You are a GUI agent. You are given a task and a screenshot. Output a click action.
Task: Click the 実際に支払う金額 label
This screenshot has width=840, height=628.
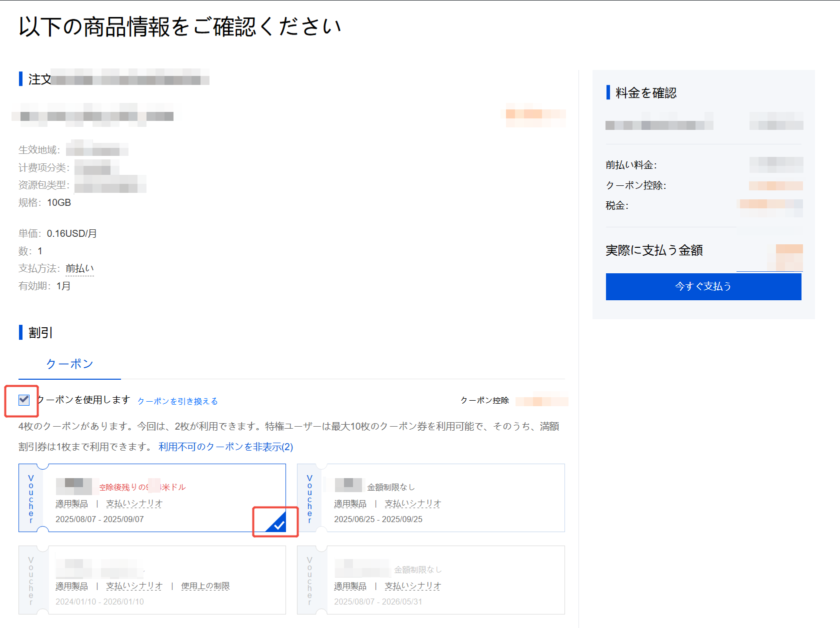pos(654,250)
